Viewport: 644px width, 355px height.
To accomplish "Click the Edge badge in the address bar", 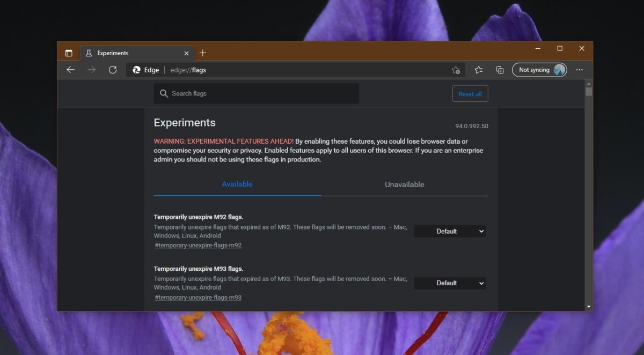I will pyautogui.click(x=145, y=70).
